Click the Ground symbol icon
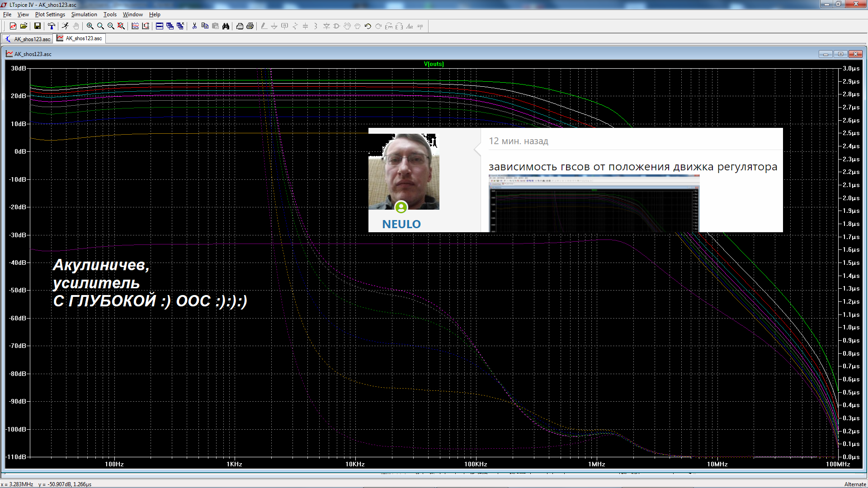 pyautogui.click(x=274, y=26)
